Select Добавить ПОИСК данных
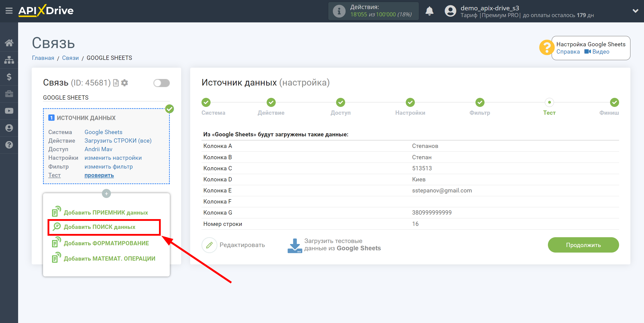The width and height of the screenshot is (644, 323). pos(94,227)
